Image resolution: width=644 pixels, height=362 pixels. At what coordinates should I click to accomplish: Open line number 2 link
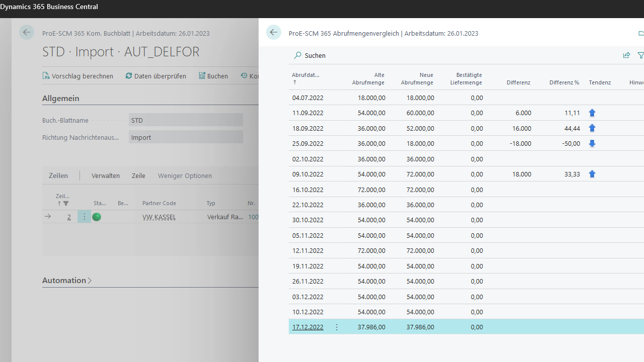click(69, 217)
